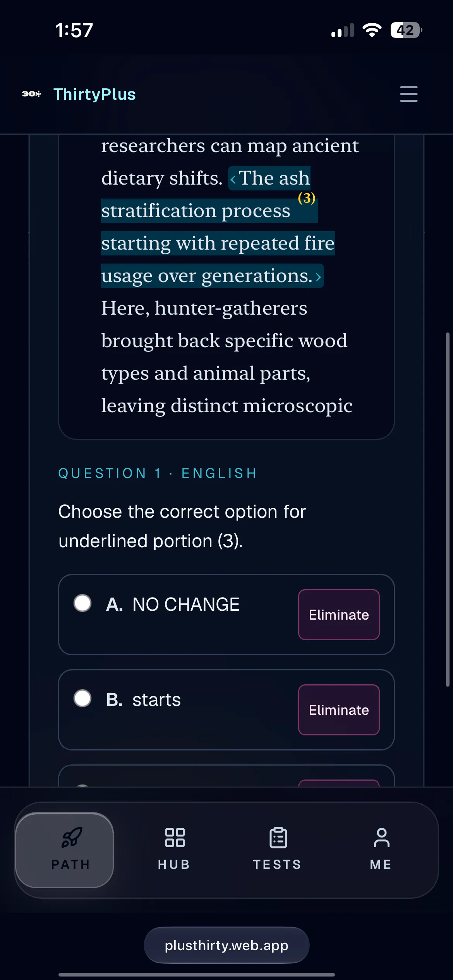Screen dimensions: 453x980
Task: Choose the NO CHANGE answer card
Action: [x=226, y=615]
